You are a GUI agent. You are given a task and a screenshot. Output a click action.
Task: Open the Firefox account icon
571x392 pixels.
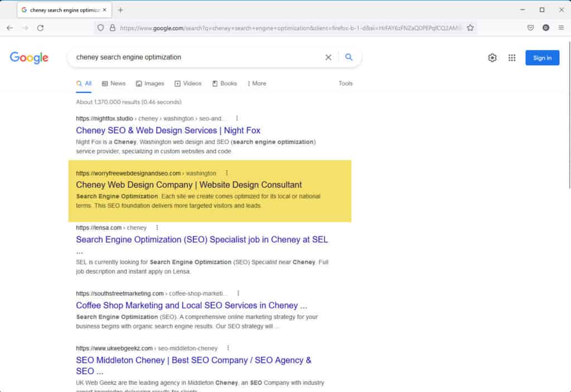coord(545,28)
